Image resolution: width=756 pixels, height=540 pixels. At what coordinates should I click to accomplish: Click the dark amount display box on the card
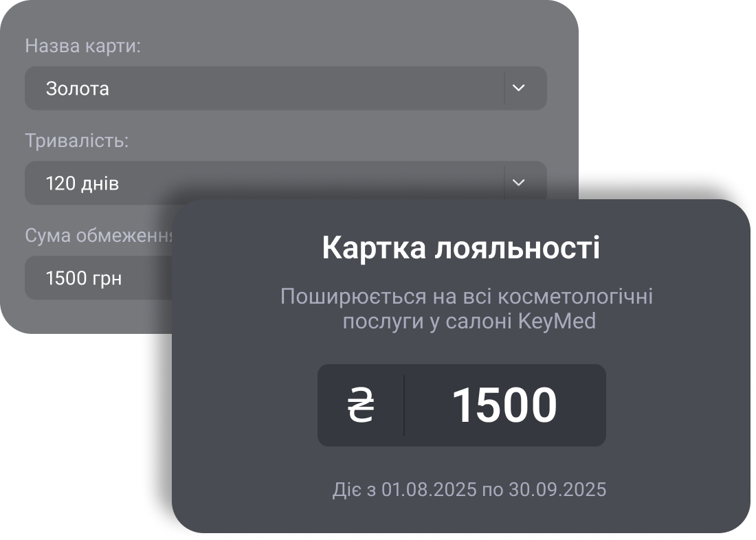(461, 405)
